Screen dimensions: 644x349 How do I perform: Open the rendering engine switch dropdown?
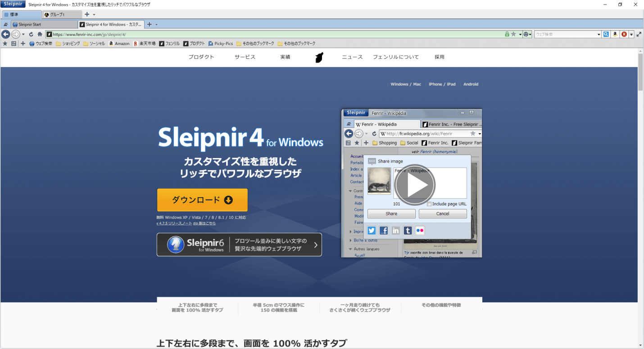pos(527,34)
